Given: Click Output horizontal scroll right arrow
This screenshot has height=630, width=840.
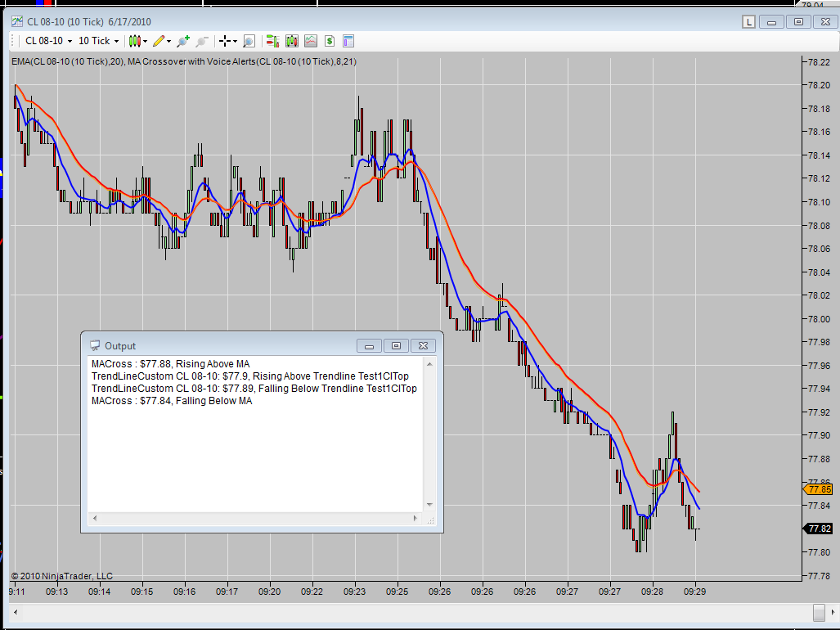Looking at the screenshot, I should coord(416,518).
